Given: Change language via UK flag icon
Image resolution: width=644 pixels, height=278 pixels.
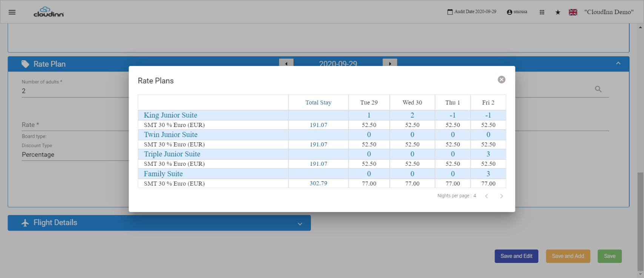Looking at the screenshot, I should point(573,12).
